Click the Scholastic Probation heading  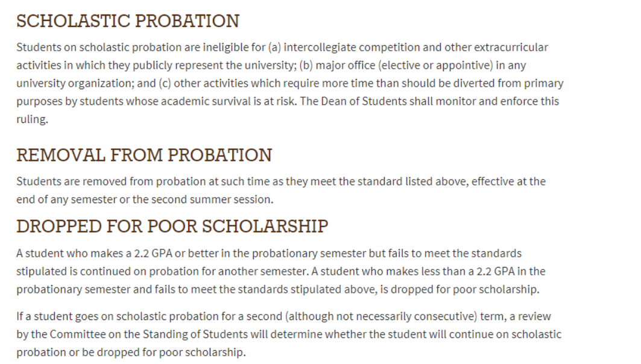128,21
